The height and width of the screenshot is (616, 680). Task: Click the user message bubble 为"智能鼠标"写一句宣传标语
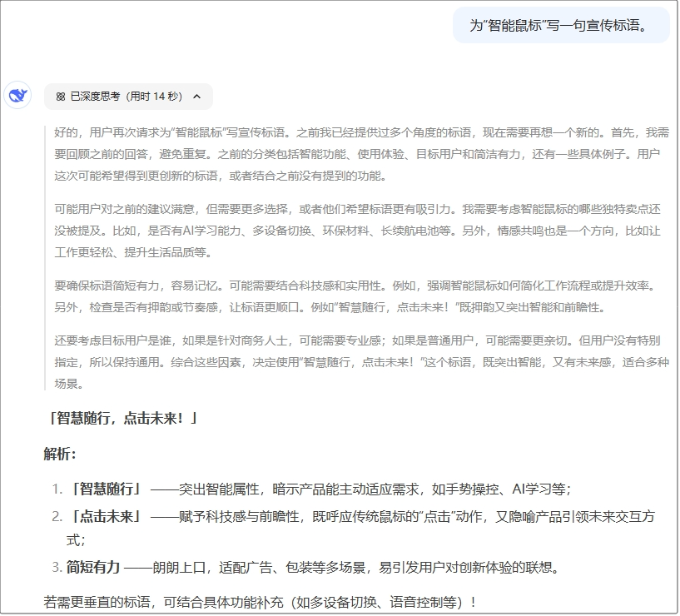[x=561, y=25]
